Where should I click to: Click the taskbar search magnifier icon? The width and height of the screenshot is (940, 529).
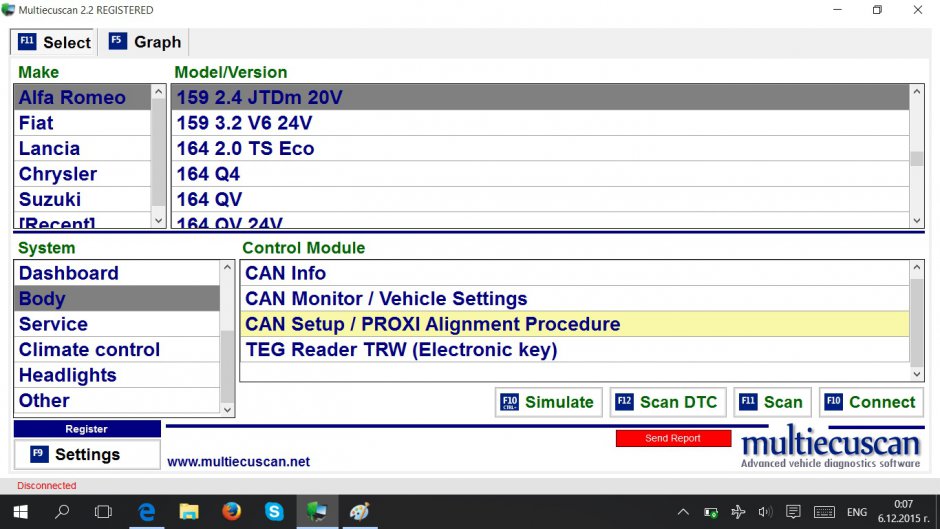coord(62,511)
